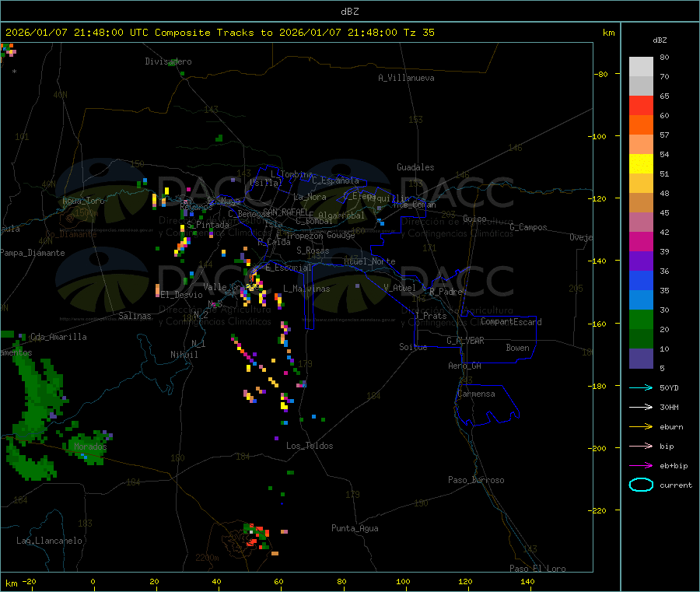Click the Carmensa map label
Screen dimensions: 700x592
pyautogui.click(x=476, y=394)
